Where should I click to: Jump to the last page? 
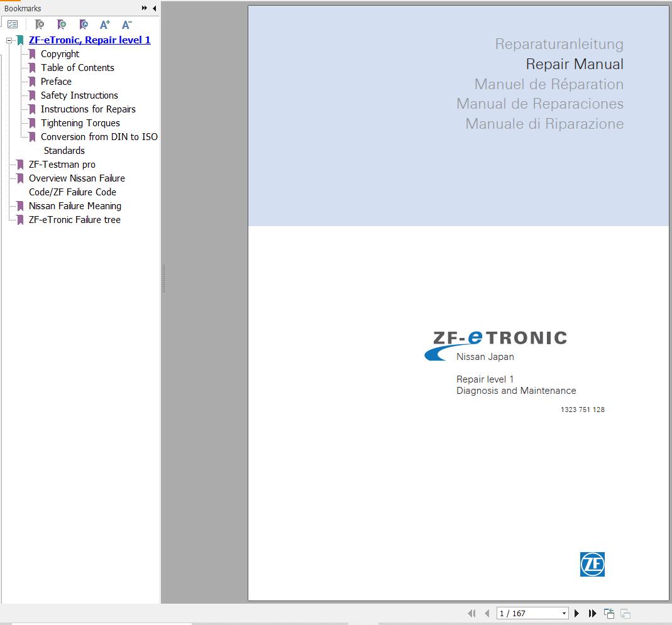592,614
